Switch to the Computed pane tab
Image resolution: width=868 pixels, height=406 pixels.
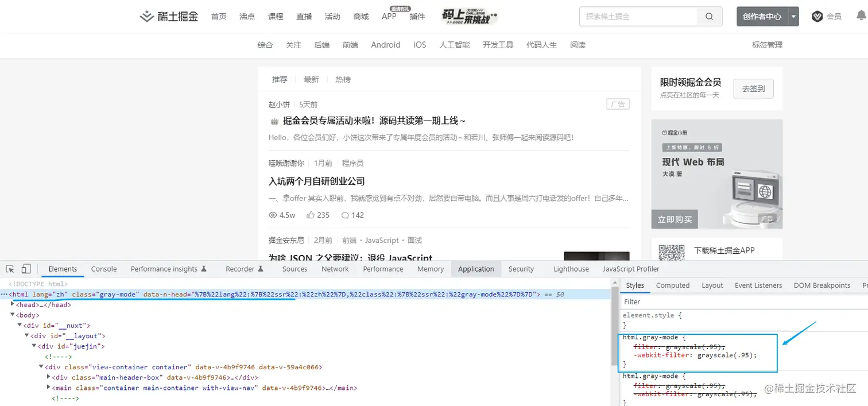point(673,285)
